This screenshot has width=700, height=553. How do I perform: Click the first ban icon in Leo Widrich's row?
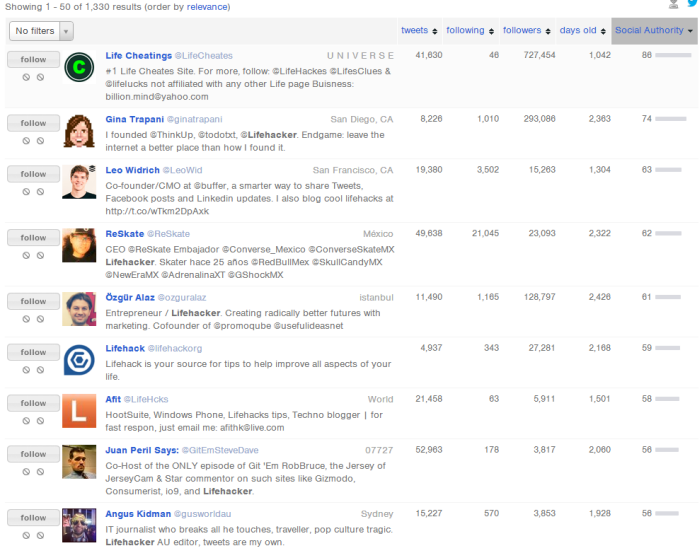[26, 191]
